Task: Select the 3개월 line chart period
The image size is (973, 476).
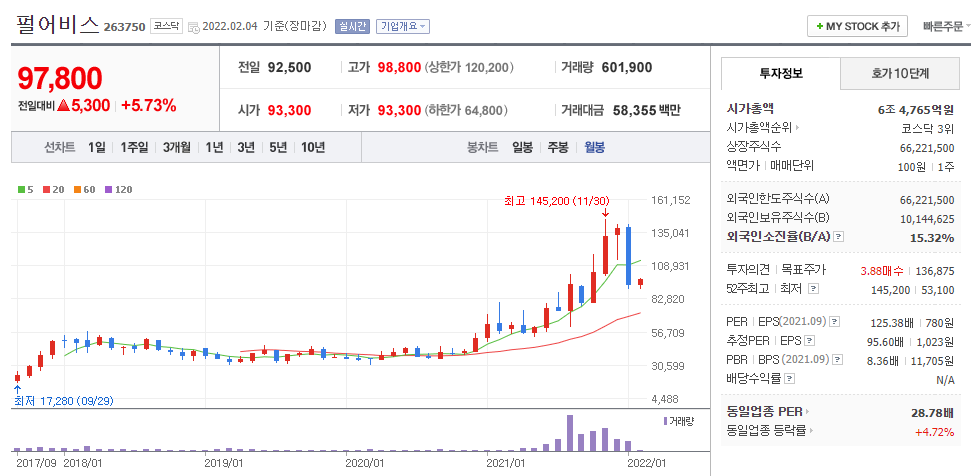Action: coord(177,148)
